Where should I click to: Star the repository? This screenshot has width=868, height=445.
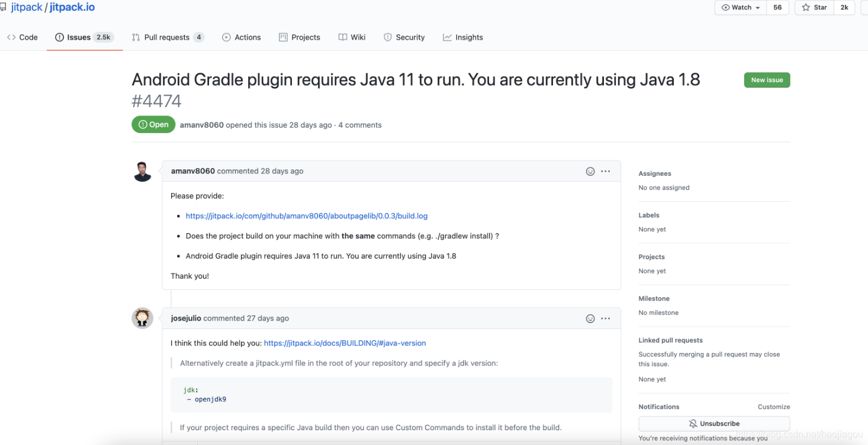[814, 8]
